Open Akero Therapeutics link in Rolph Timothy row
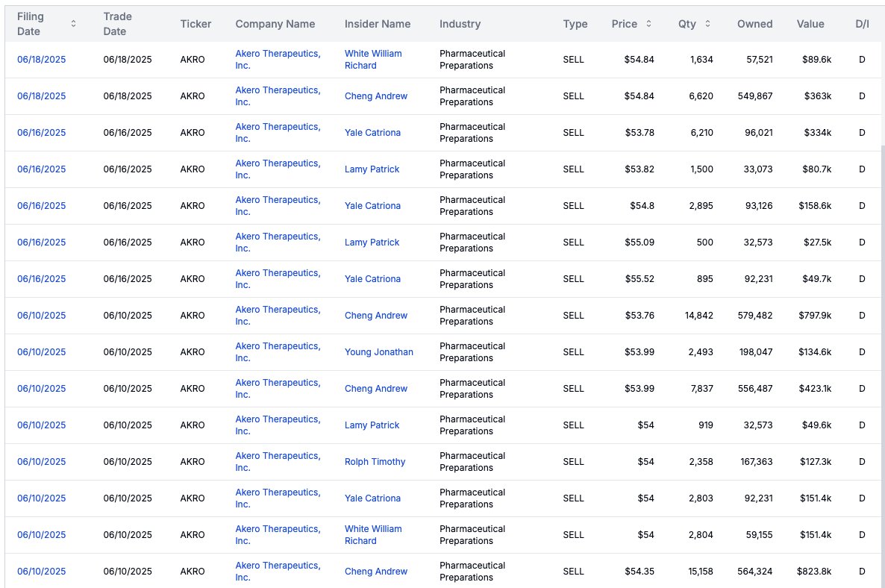Image resolution: width=885 pixels, height=588 pixels. pos(278,462)
